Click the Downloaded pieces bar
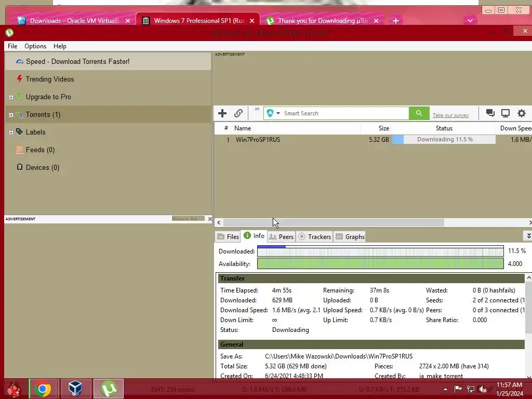The width and height of the screenshot is (532, 399). tap(380, 251)
